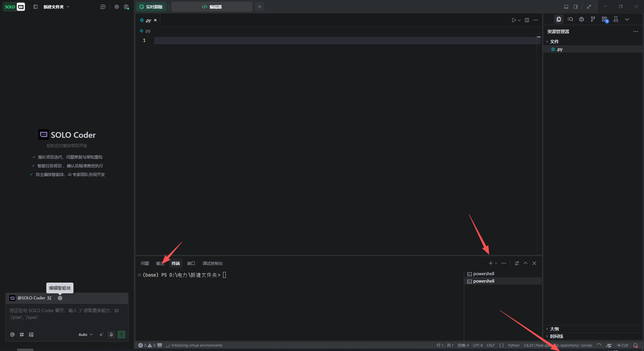Switch to 实时跟随 tab
Screen dimensions: 644x351
[151, 7]
